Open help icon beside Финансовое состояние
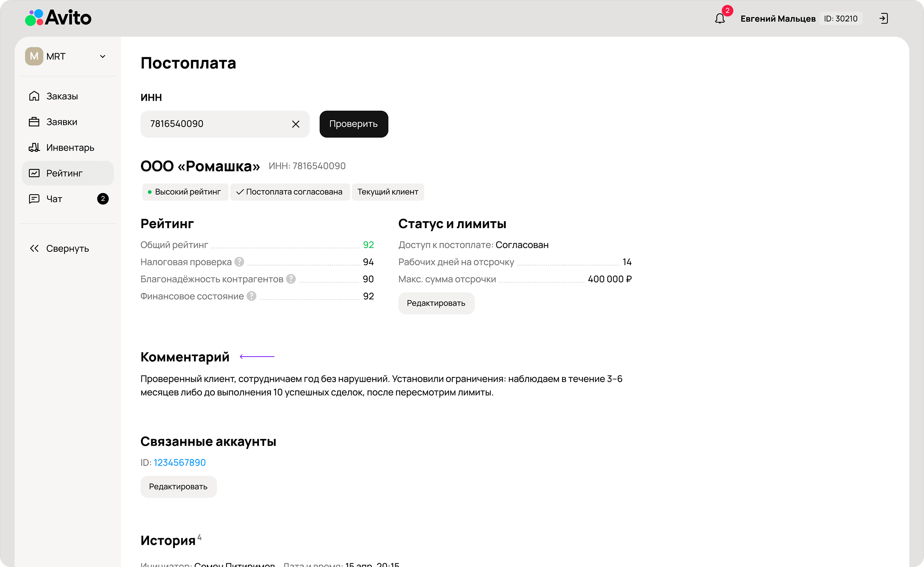Image resolution: width=924 pixels, height=567 pixels. [x=252, y=296]
